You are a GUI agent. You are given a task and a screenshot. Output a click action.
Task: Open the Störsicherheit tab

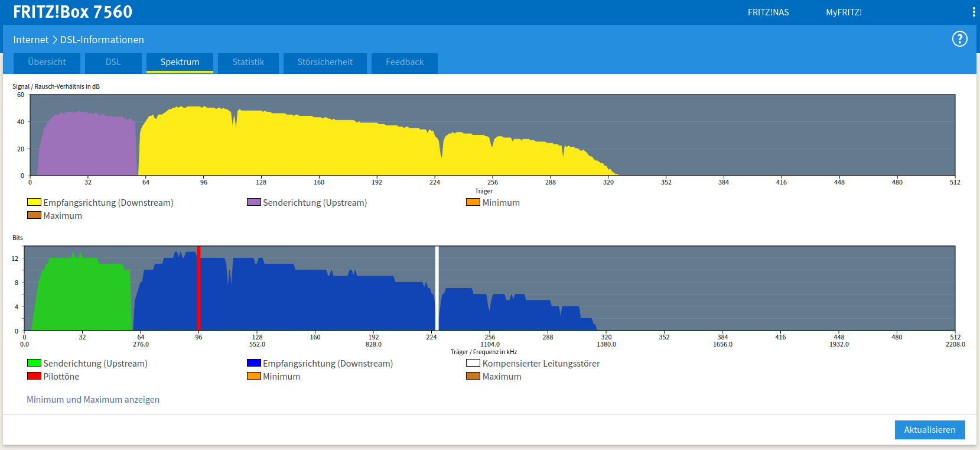pos(325,62)
